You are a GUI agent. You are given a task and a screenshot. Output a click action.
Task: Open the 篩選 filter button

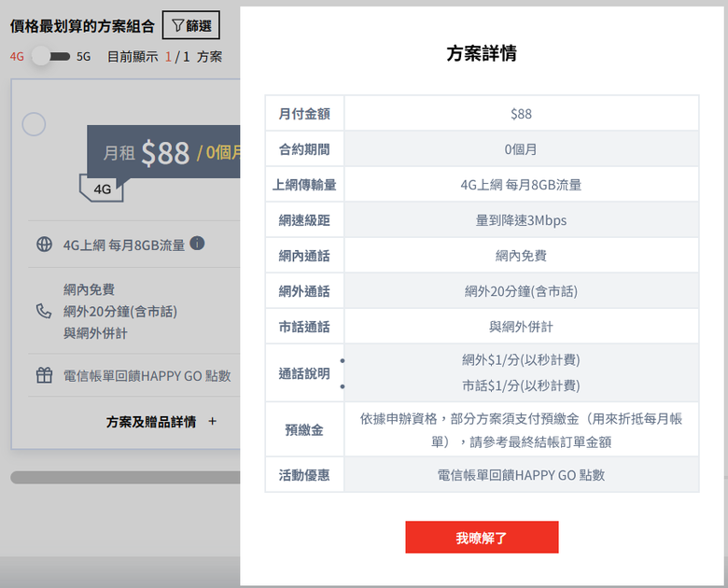pos(190,25)
